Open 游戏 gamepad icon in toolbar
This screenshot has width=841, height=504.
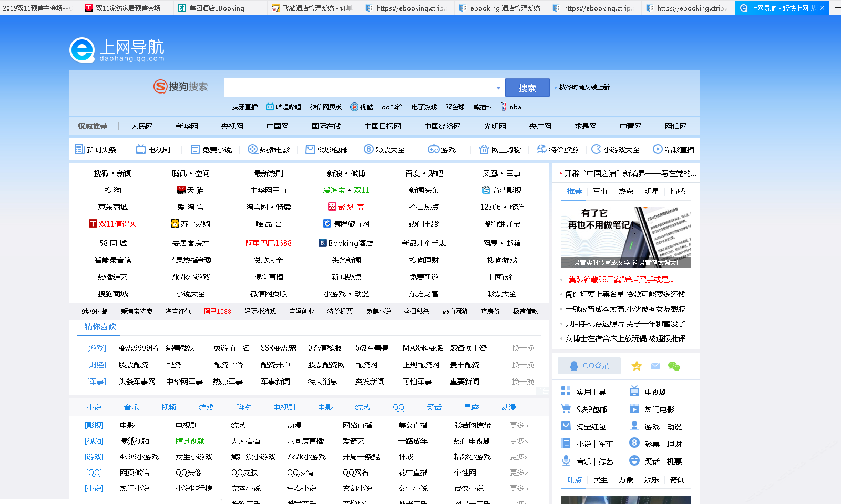pyautogui.click(x=433, y=149)
